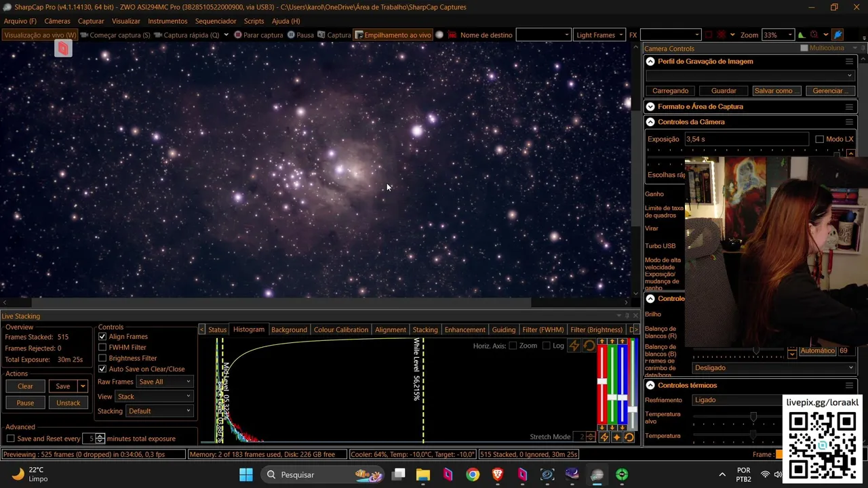
Task: Open Brave browser from the taskbar
Action: (x=498, y=474)
